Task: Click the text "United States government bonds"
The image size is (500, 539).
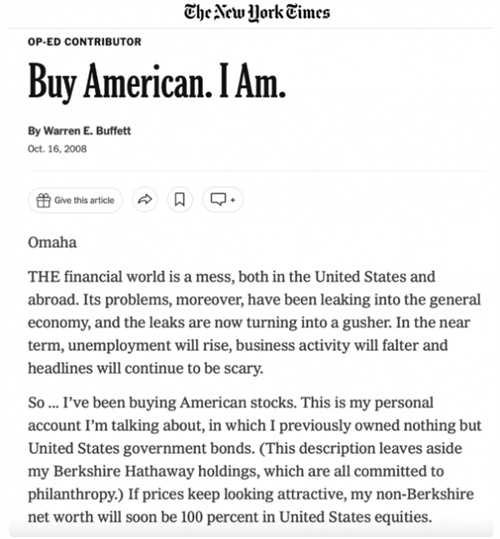Action: pos(141,449)
